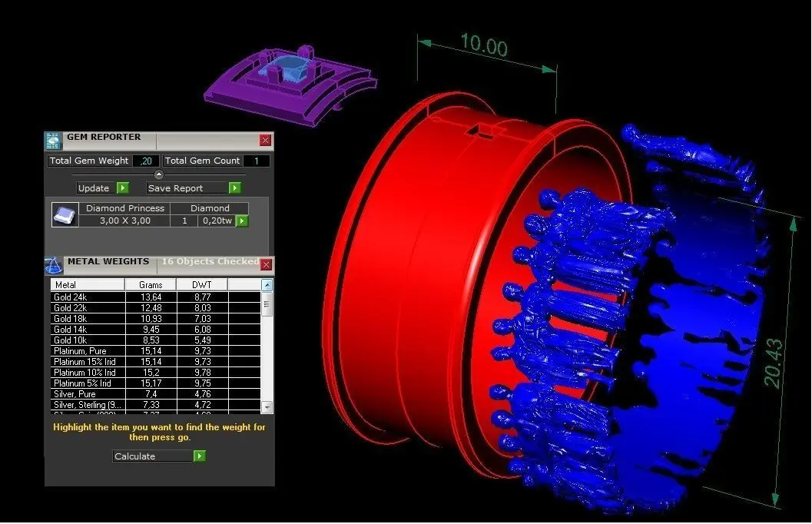Click the Grams column header
This screenshot has height=524, width=812.
coord(151,285)
